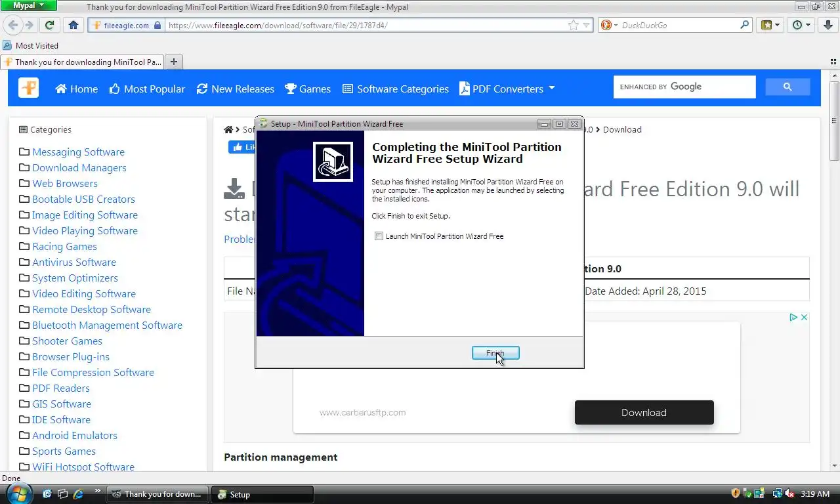The width and height of the screenshot is (840, 504).
Task: Click Finish in the Setup wizard
Action: (x=495, y=353)
